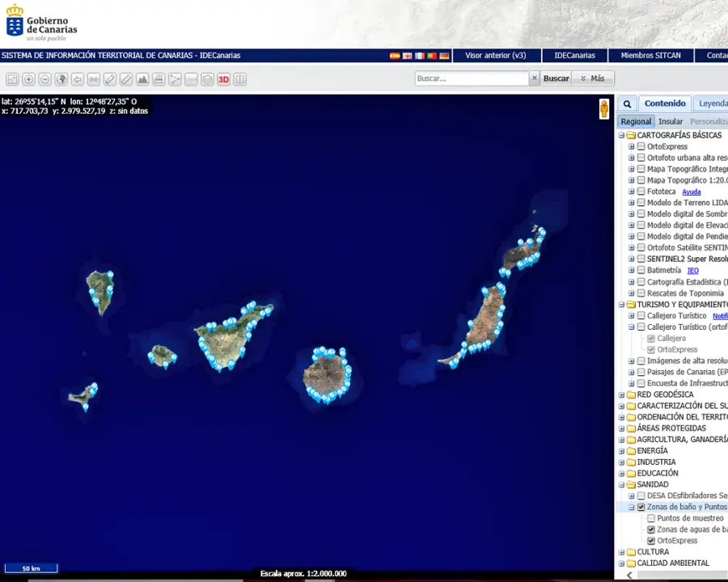The height and width of the screenshot is (582, 728).
Task: Uncheck Zonas de aguas de baño sublayer
Action: coord(651,529)
